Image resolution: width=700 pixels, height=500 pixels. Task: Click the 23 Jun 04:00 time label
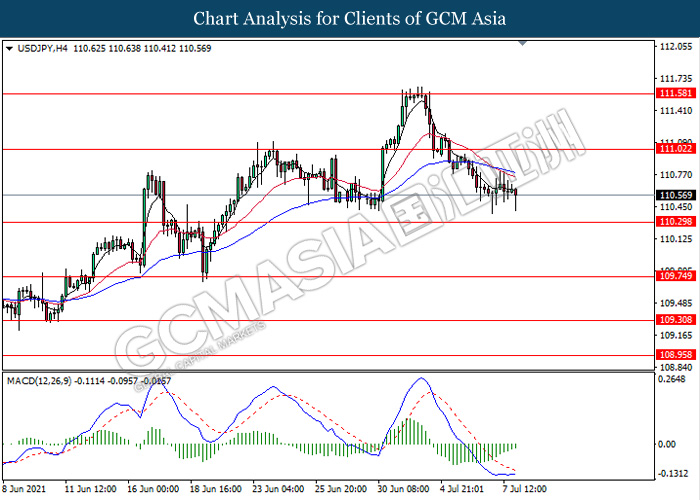278,489
